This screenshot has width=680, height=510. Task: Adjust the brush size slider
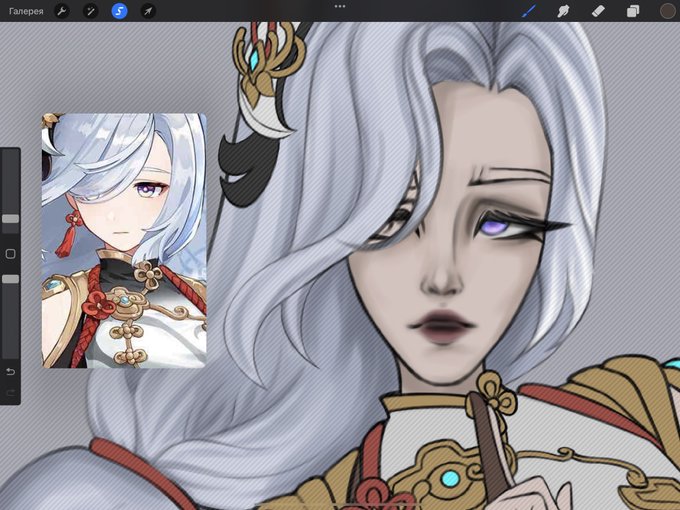(11, 218)
